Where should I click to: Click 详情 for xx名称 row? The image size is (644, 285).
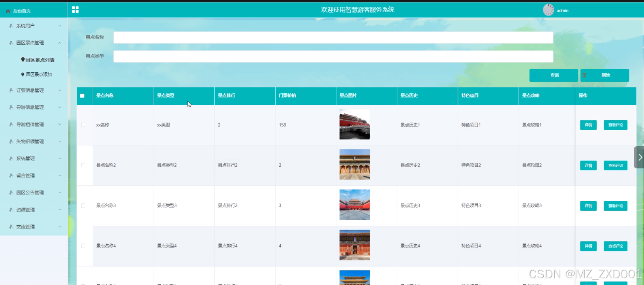588,125
